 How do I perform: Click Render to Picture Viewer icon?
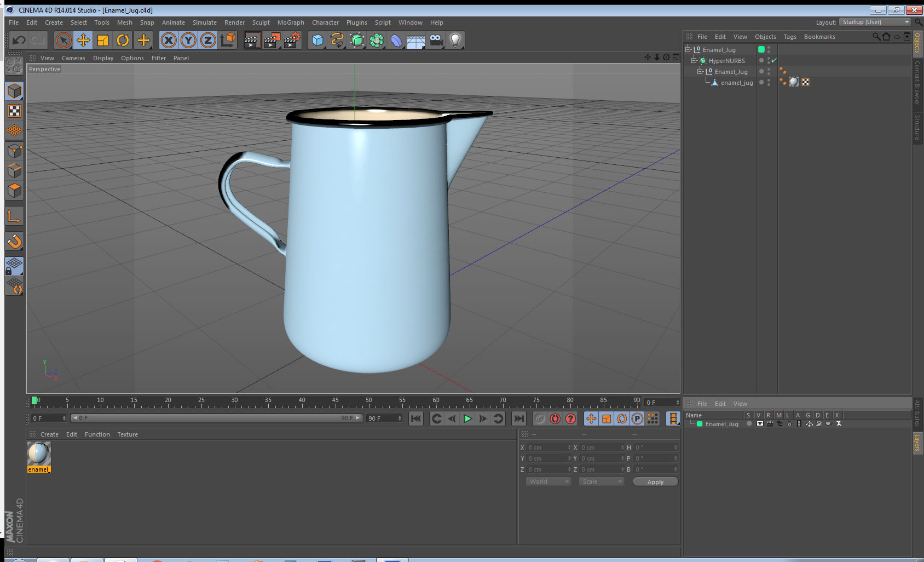click(x=272, y=40)
